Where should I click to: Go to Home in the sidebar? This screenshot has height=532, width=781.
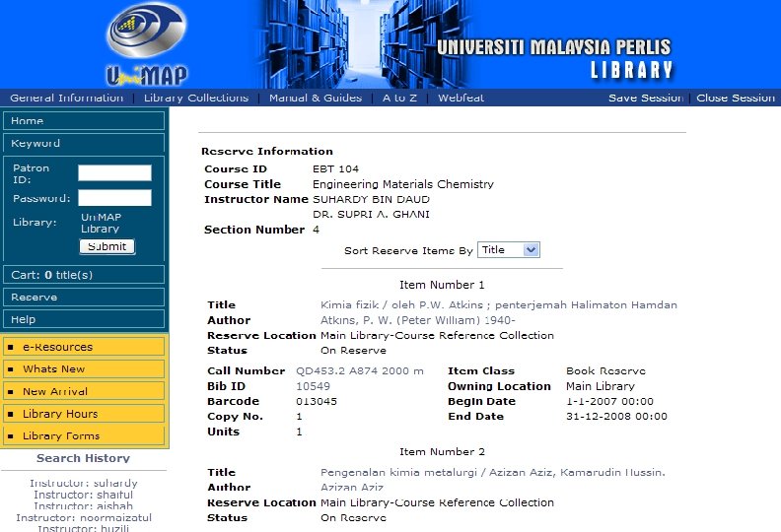click(x=84, y=121)
